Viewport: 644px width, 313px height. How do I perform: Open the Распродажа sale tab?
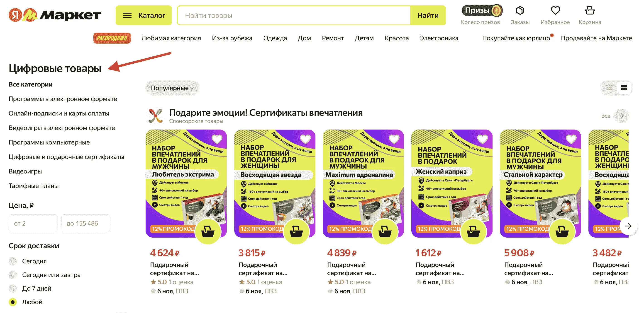(112, 38)
